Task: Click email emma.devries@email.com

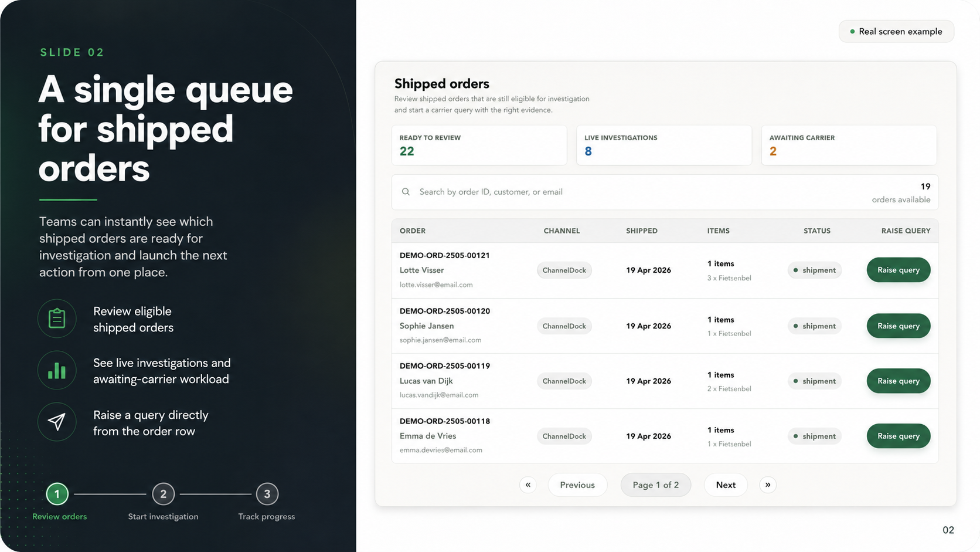Action: pyautogui.click(x=441, y=450)
